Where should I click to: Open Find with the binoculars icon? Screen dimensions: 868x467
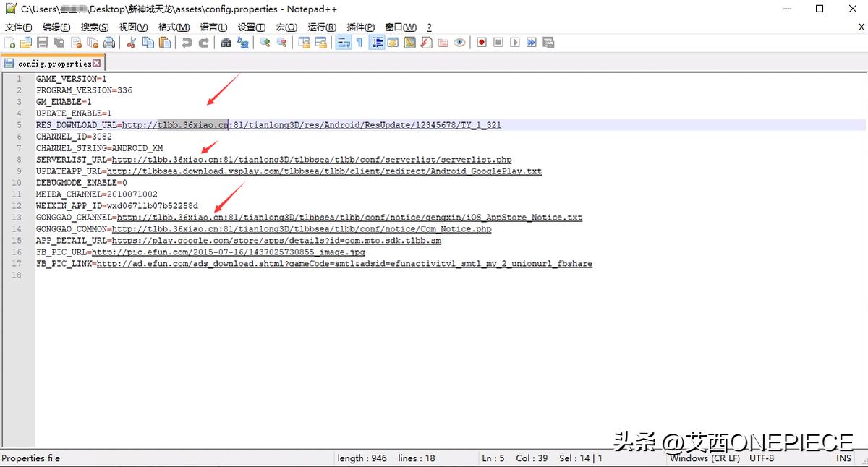(x=226, y=43)
